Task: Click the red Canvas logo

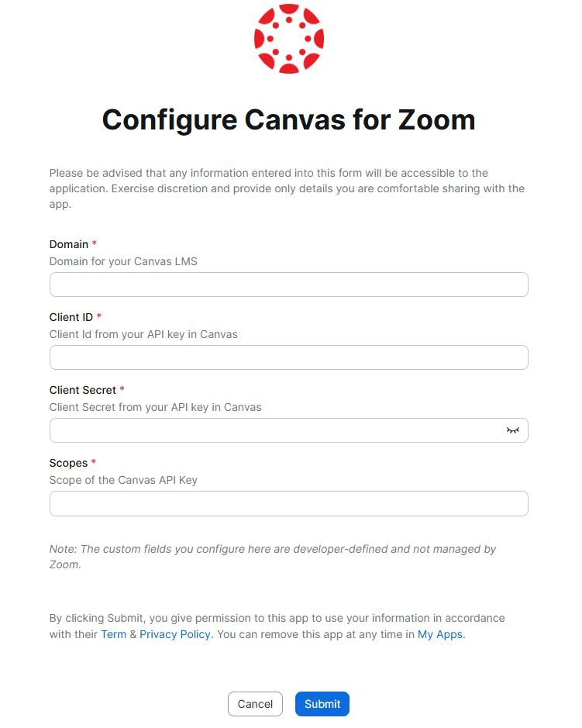Action: (288, 39)
